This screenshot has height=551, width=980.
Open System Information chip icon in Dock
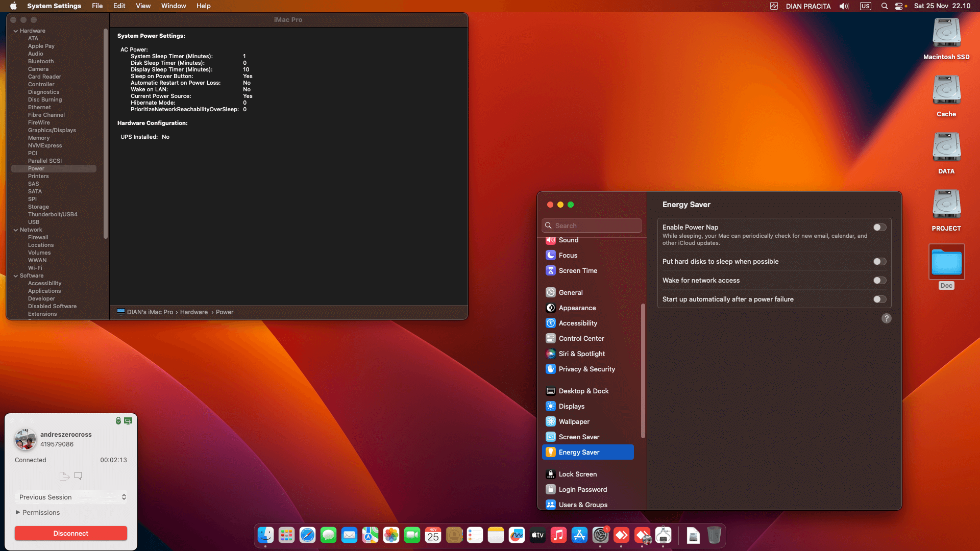(x=663, y=535)
